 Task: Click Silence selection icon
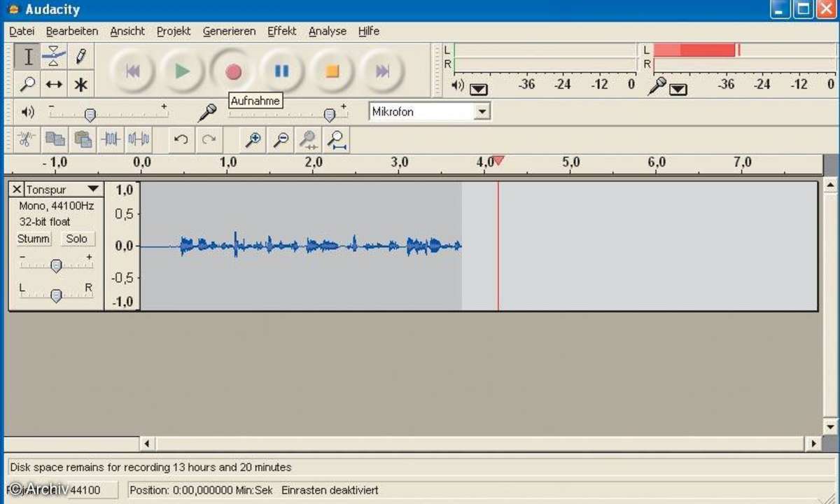[x=138, y=139]
